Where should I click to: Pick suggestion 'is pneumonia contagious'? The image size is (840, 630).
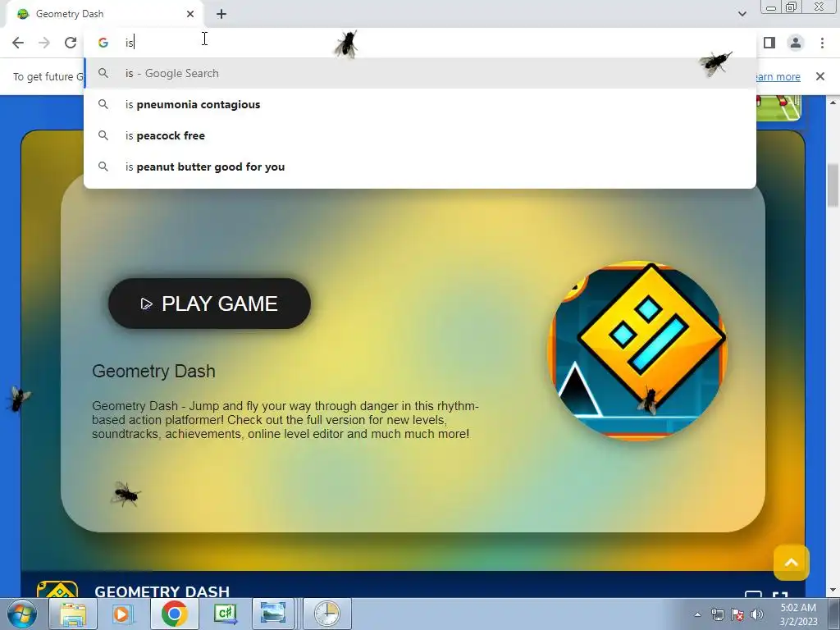pos(420,104)
